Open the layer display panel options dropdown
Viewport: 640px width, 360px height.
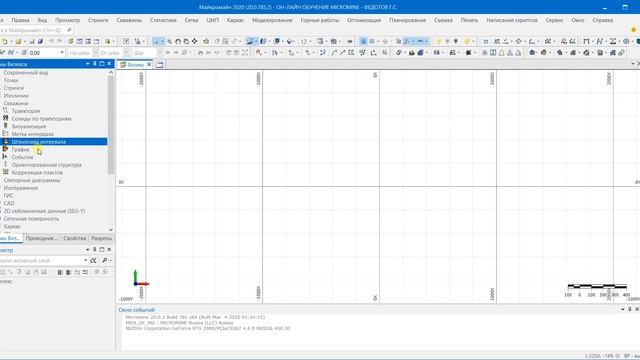(x=87, y=249)
